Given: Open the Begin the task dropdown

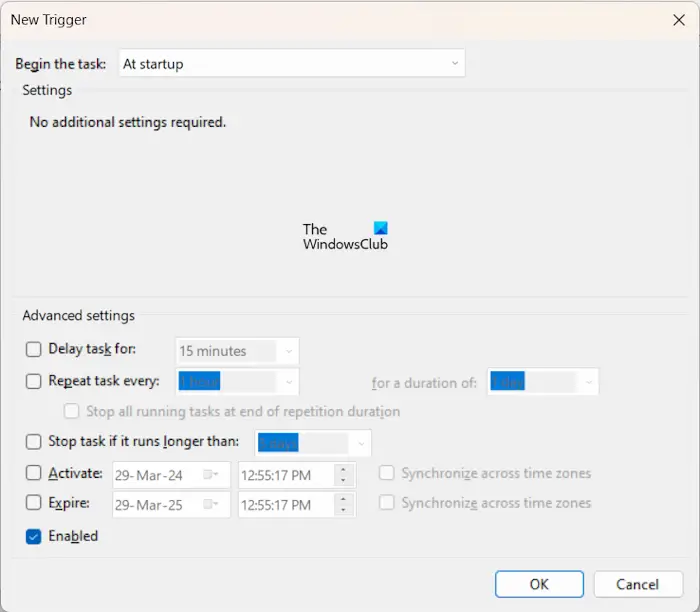Looking at the screenshot, I should pyautogui.click(x=292, y=64).
